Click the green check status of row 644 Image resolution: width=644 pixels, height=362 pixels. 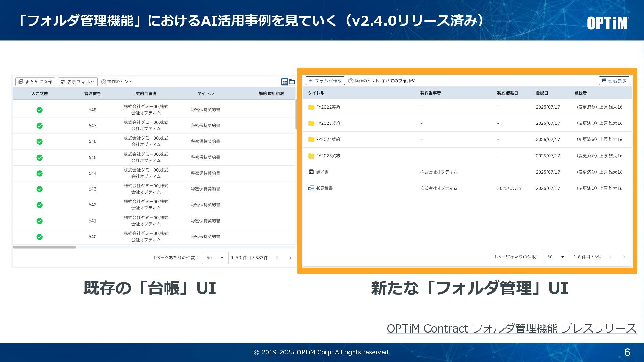pyautogui.click(x=40, y=173)
